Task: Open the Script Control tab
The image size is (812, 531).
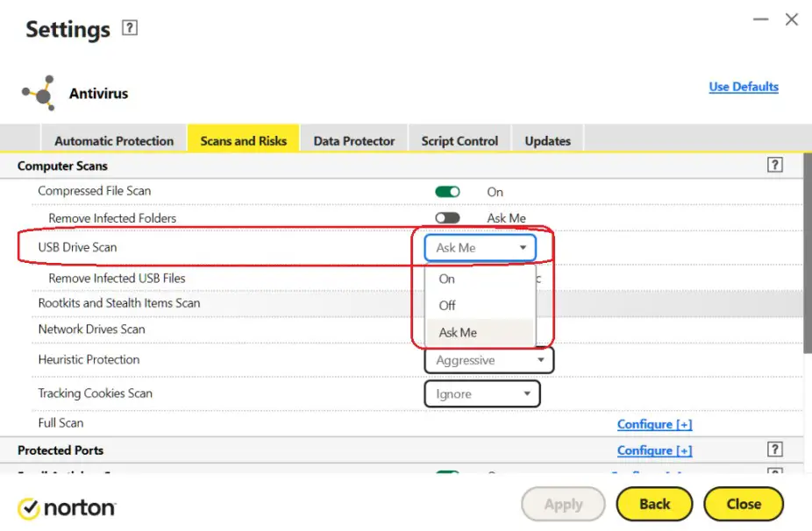Action: tap(459, 140)
